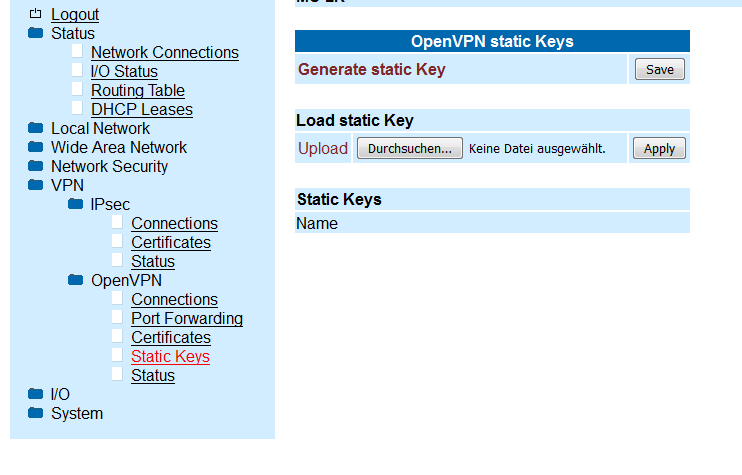Open OpenVPN Certificates page
742x475 pixels.
tap(171, 337)
